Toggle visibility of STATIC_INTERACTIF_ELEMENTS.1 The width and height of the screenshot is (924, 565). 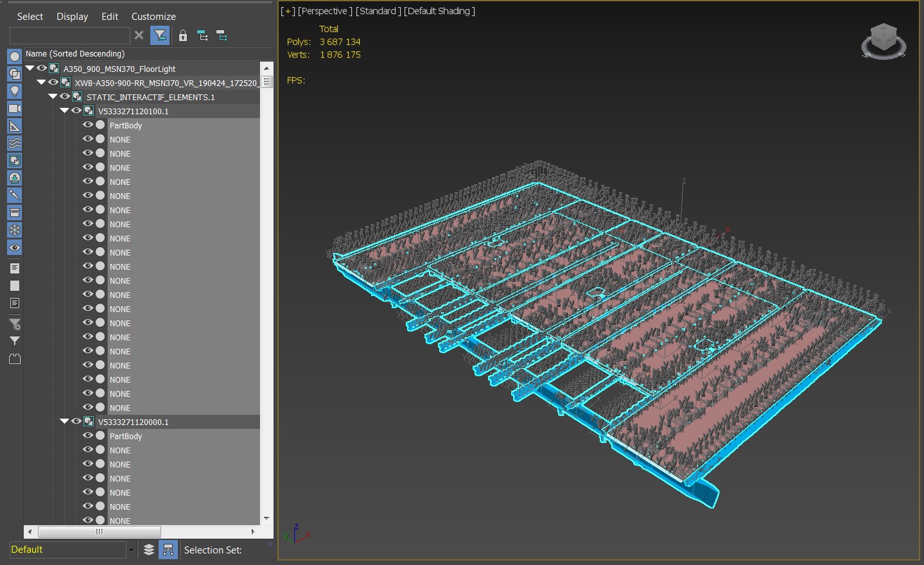[x=65, y=96]
